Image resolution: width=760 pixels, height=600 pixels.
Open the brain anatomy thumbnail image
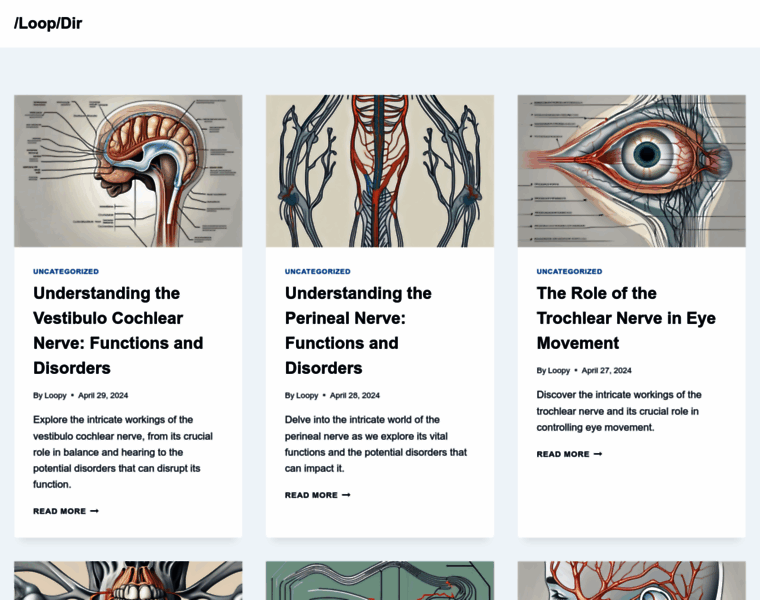(x=128, y=171)
